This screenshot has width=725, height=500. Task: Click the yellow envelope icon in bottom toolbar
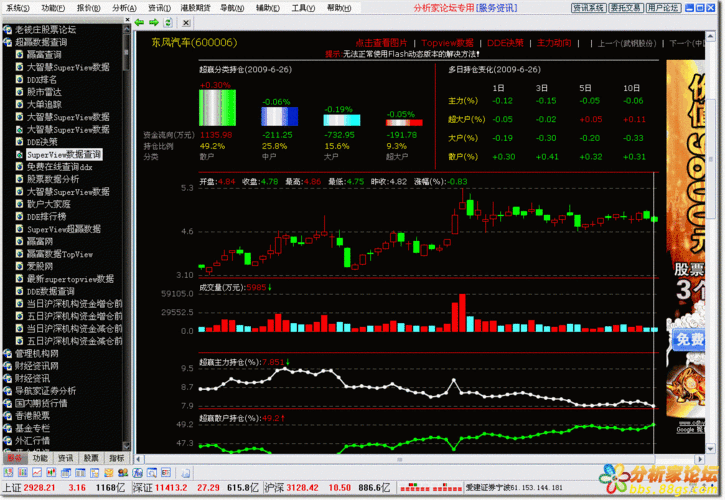coord(109,473)
